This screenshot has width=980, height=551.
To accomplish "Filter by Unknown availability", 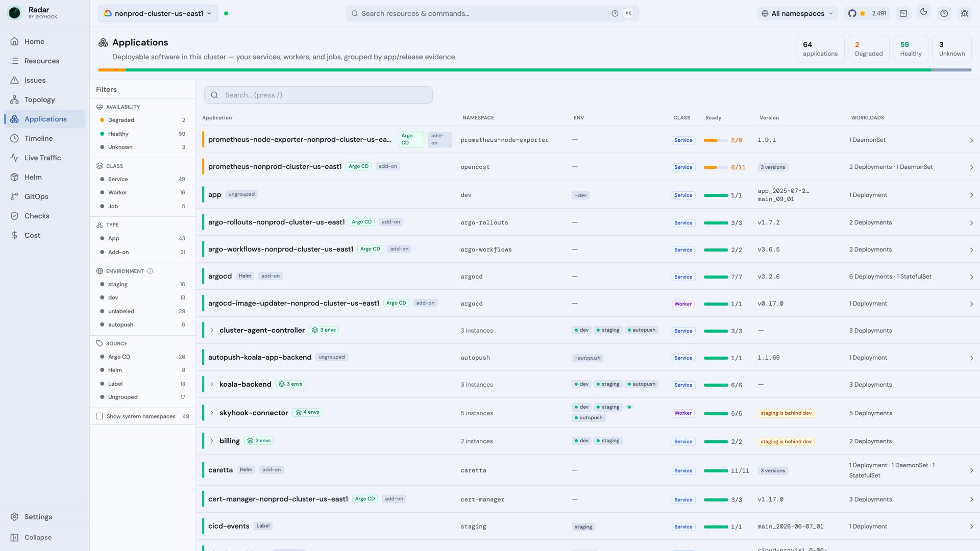I will (142, 147).
